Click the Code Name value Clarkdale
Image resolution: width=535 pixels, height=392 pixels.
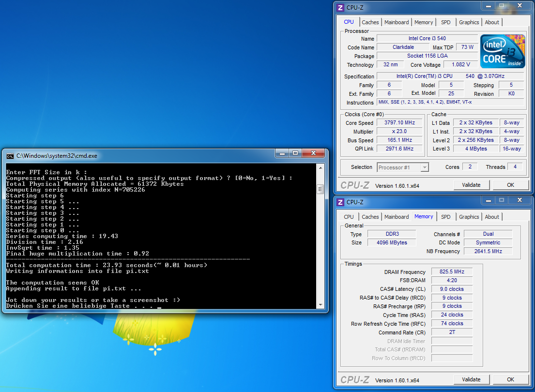(x=403, y=47)
